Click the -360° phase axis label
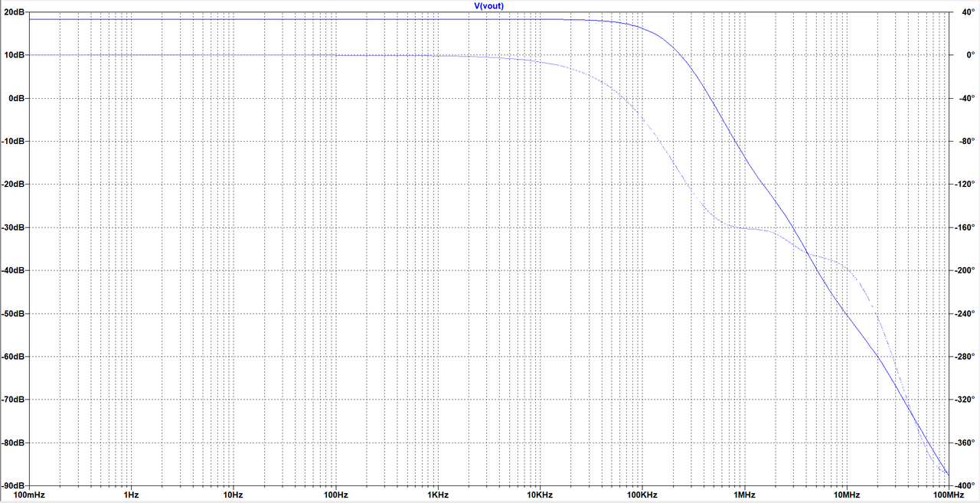Image resolution: width=980 pixels, height=503 pixels. pyautogui.click(x=966, y=443)
